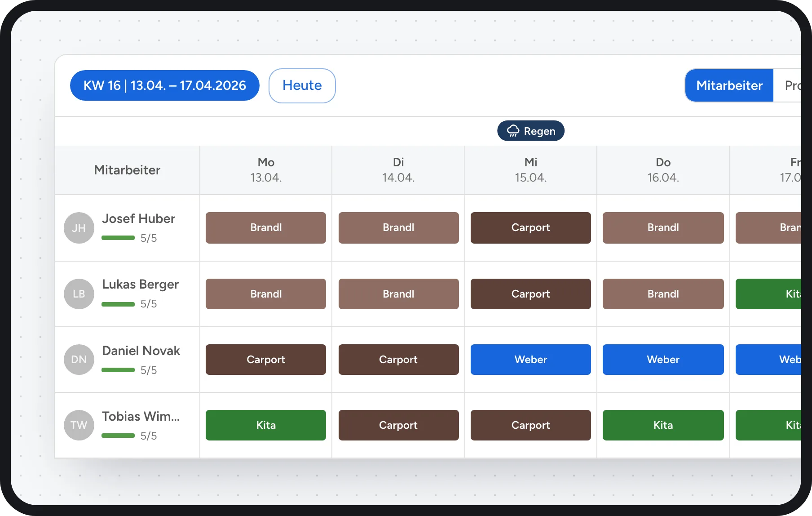The height and width of the screenshot is (516, 812).
Task: Open Lukas Berger's Tuesday Brandl assignment
Action: [x=399, y=294]
